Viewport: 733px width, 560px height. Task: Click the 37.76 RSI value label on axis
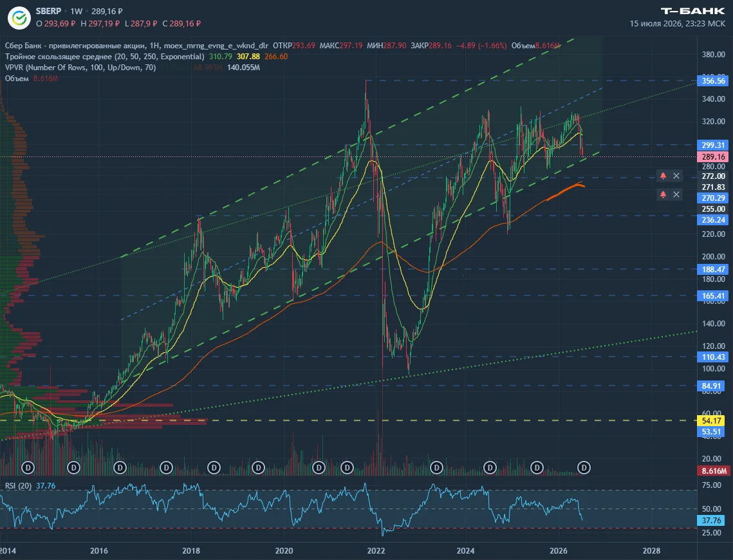tap(711, 520)
